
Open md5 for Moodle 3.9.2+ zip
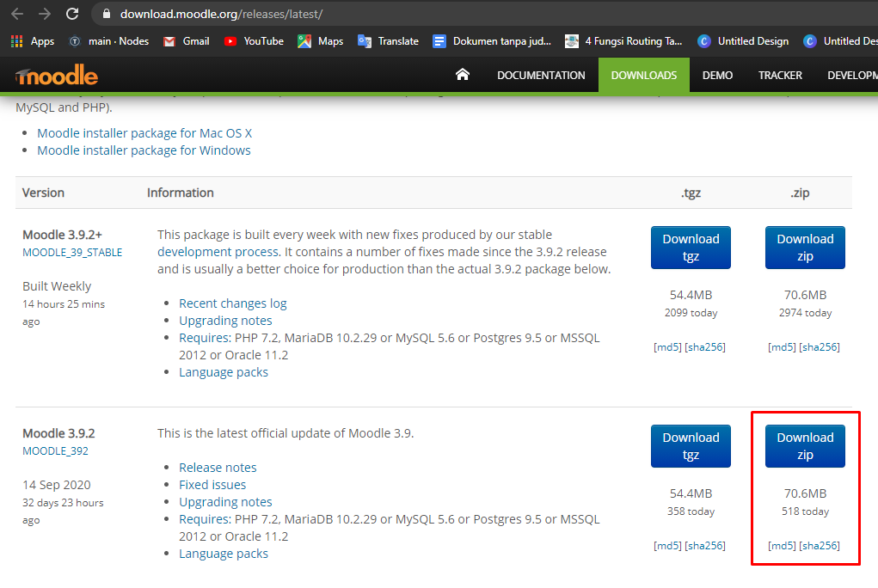point(782,347)
